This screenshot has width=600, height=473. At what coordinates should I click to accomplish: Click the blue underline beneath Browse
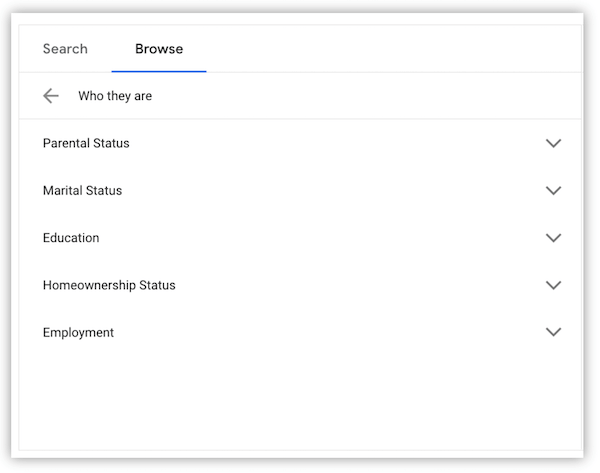pyautogui.click(x=159, y=71)
